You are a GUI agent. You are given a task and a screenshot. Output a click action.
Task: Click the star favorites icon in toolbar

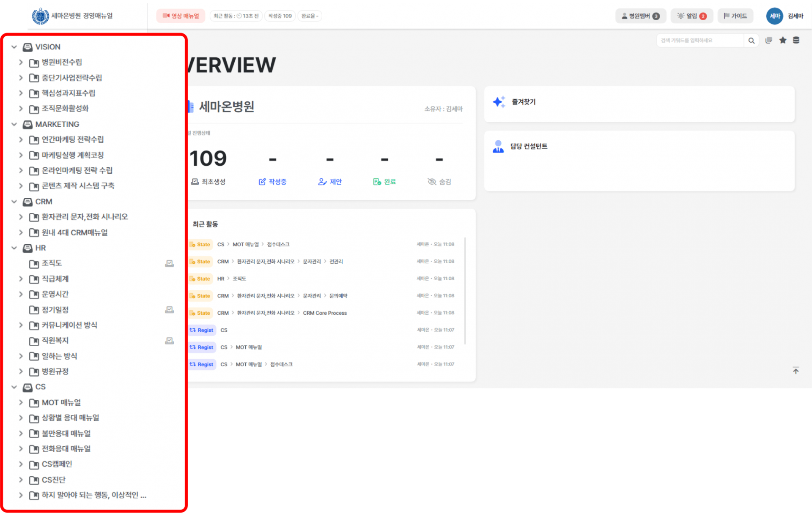click(783, 40)
